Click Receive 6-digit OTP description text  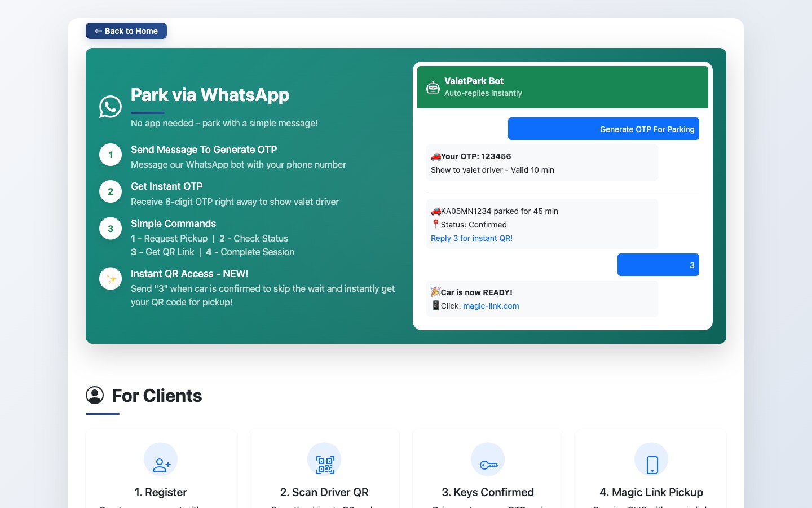pos(235,202)
